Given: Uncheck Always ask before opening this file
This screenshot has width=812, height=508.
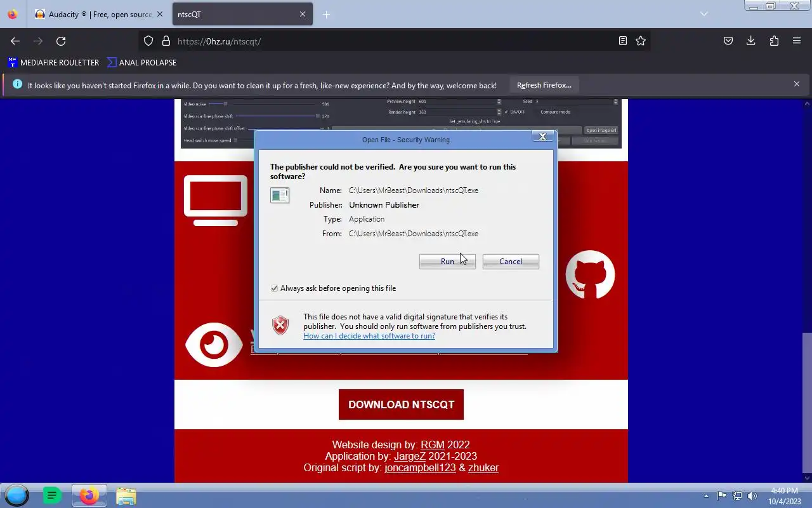Looking at the screenshot, I should 274,288.
